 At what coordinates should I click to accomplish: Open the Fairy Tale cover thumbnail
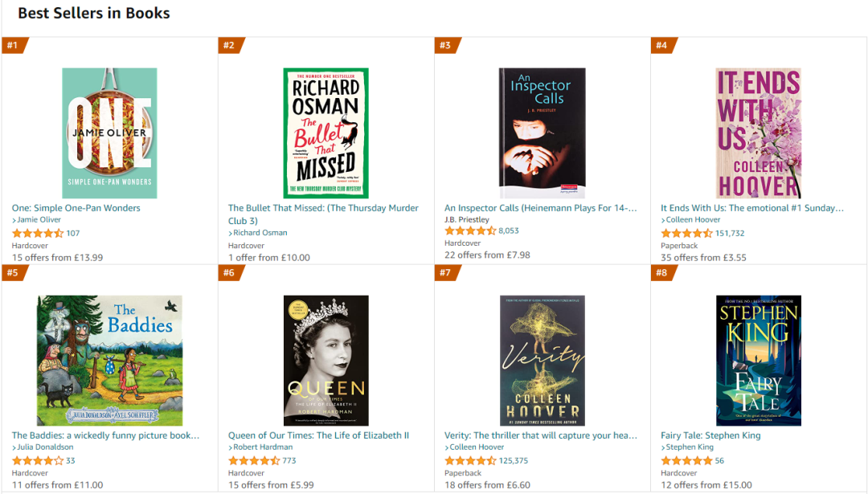[x=758, y=361]
